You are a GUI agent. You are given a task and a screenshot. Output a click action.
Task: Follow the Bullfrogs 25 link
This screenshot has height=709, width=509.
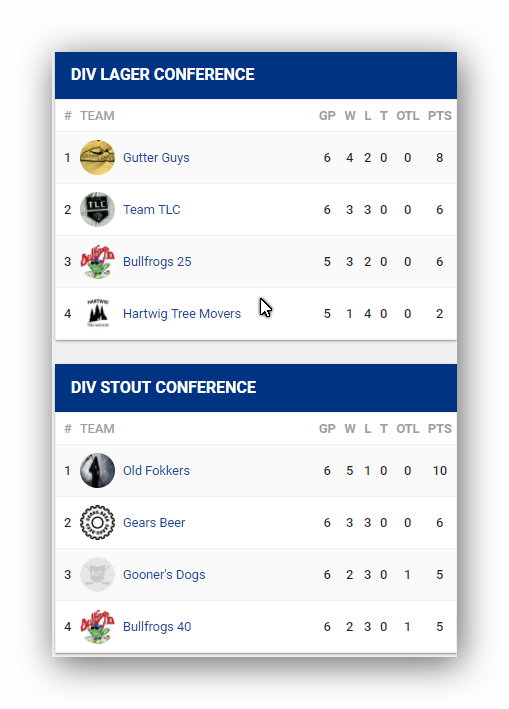(157, 262)
